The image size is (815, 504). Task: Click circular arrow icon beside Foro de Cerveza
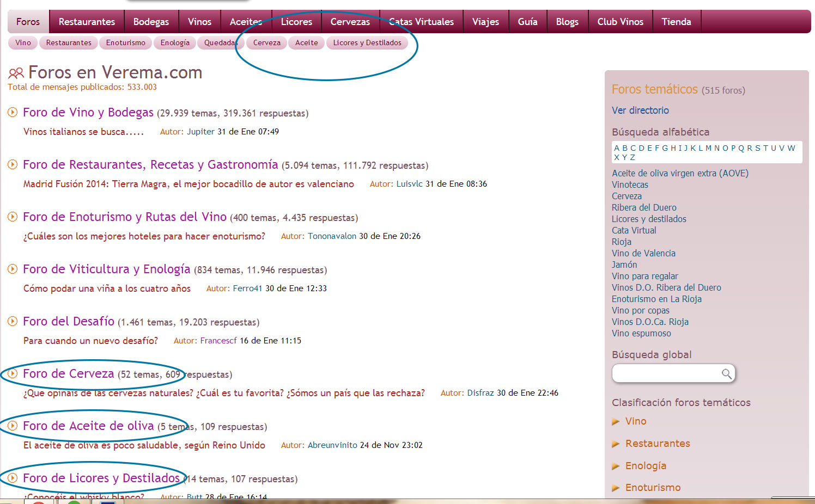(13, 374)
